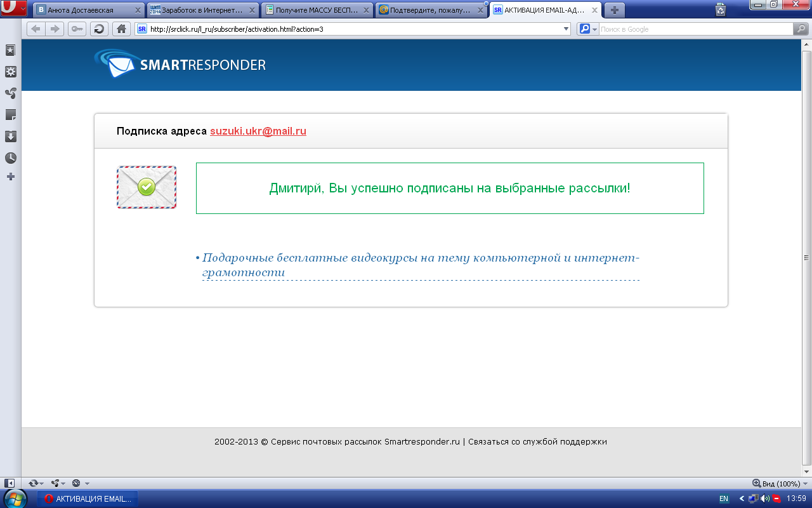Close the Анюта Достаевская tab
Screen dimensions: 812x508
(x=138, y=10)
